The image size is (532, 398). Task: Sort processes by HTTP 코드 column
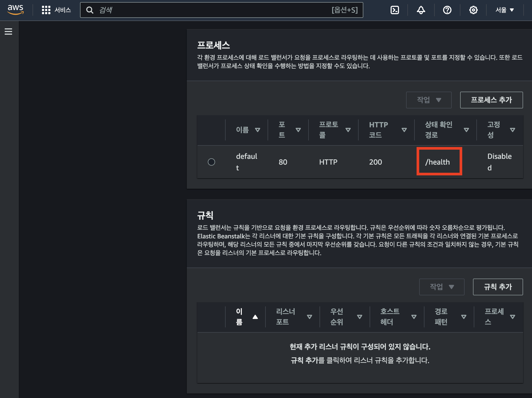404,130
